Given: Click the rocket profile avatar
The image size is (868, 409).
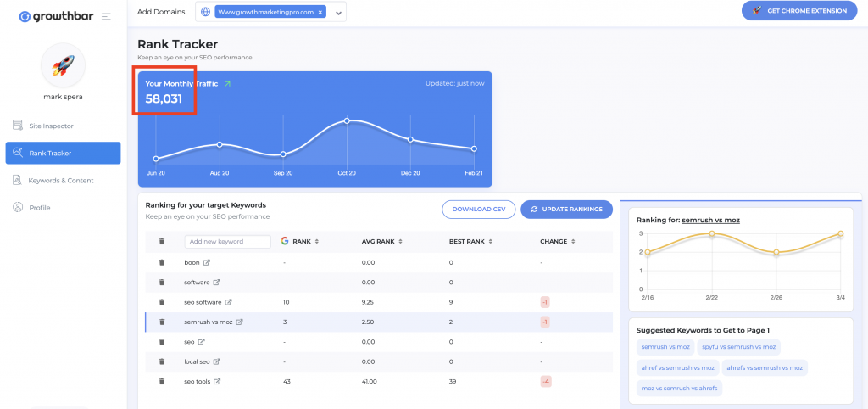Looking at the screenshot, I should (x=63, y=65).
